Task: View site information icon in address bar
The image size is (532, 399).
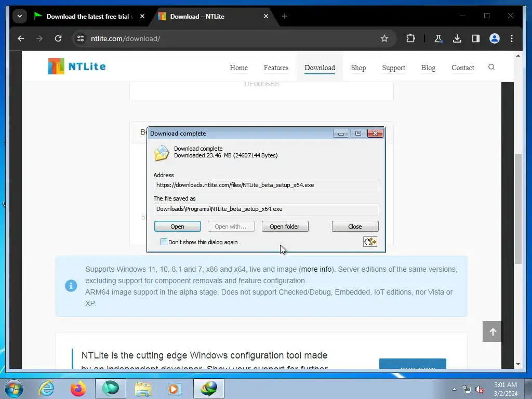Action: point(81,38)
